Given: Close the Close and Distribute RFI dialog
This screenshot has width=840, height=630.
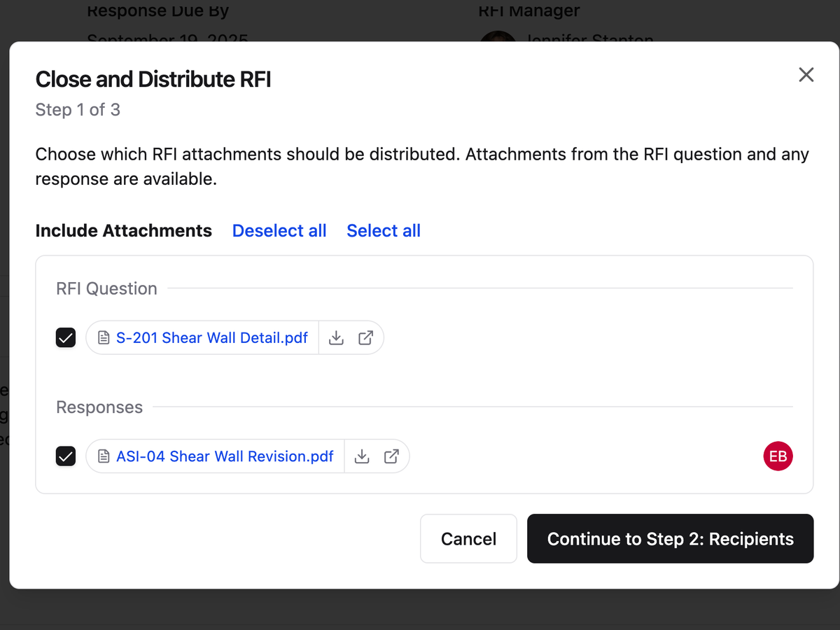Looking at the screenshot, I should [x=806, y=75].
